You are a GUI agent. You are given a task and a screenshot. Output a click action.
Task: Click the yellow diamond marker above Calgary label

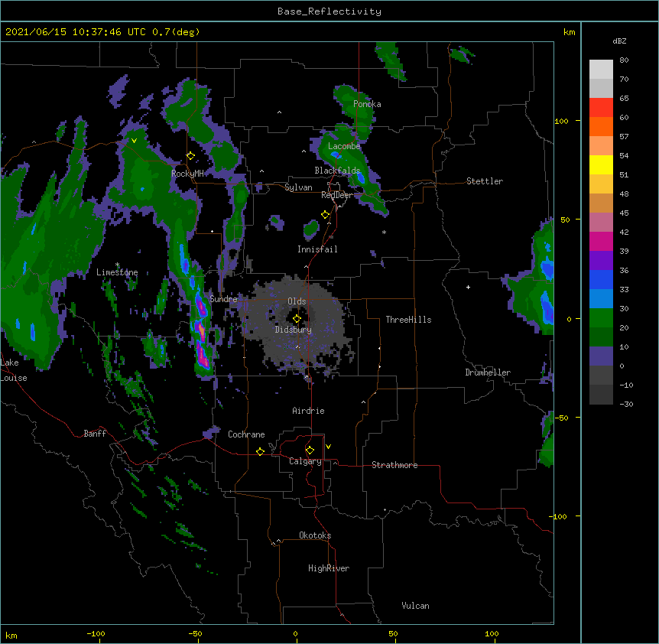(310, 450)
